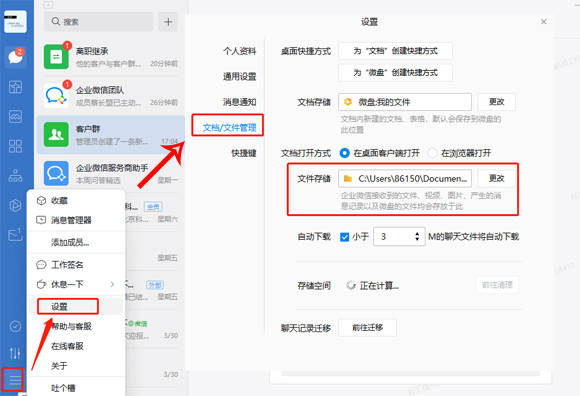Click 更改 button beside 文档存储
580x396 pixels.
click(496, 102)
